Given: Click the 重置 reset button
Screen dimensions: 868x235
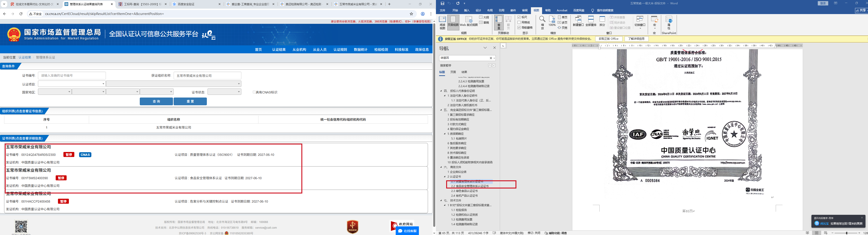Looking at the screenshot, I should click(190, 101).
